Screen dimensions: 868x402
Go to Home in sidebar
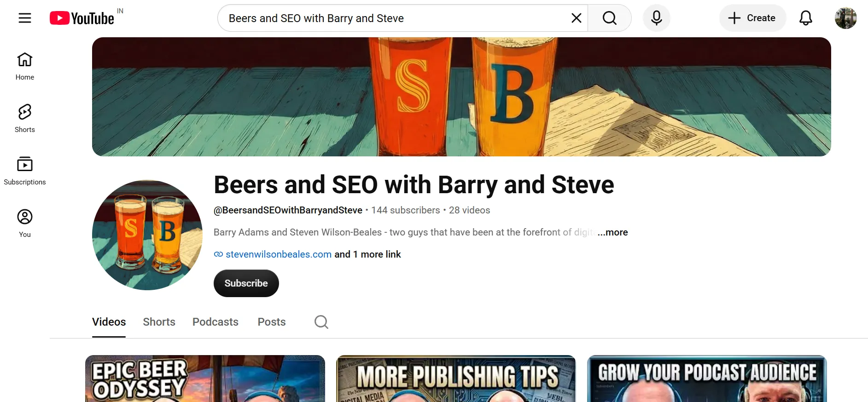(25, 66)
